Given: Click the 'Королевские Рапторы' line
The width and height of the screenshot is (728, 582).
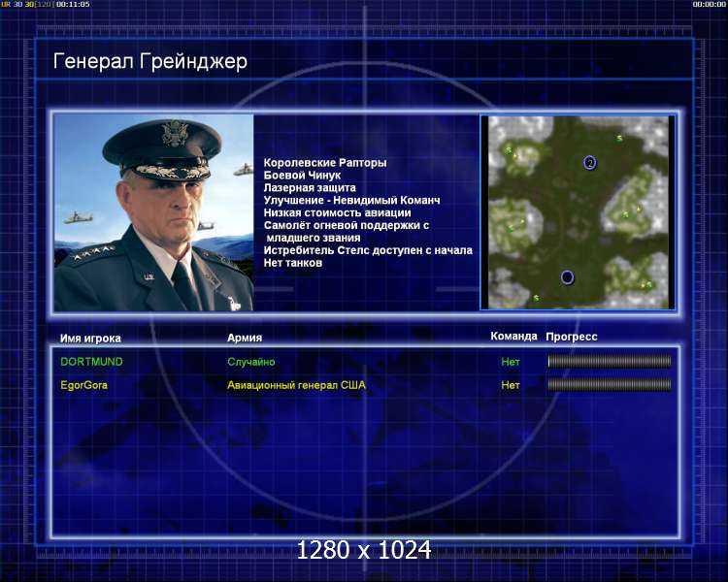Looking at the screenshot, I should (x=325, y=163).
